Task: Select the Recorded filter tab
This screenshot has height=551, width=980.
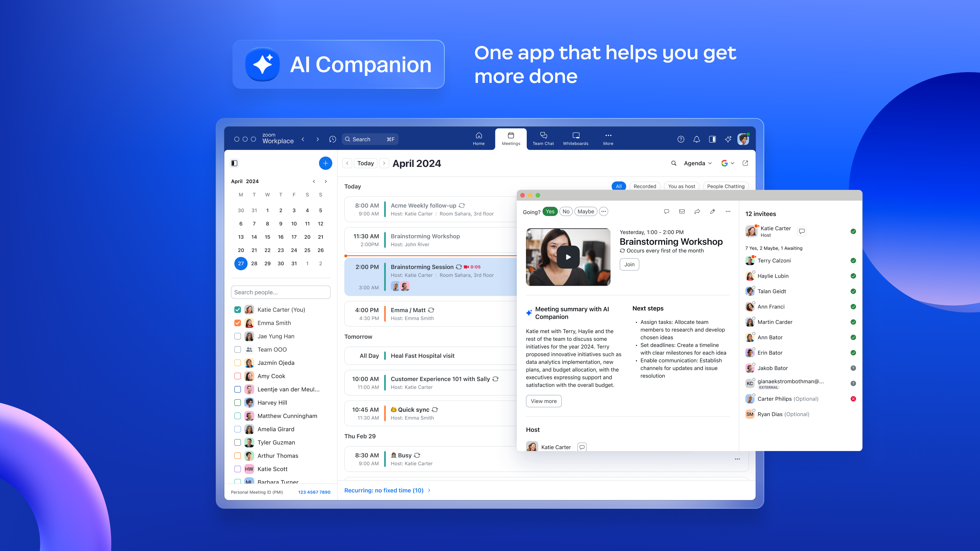Action: click(644, 186)
